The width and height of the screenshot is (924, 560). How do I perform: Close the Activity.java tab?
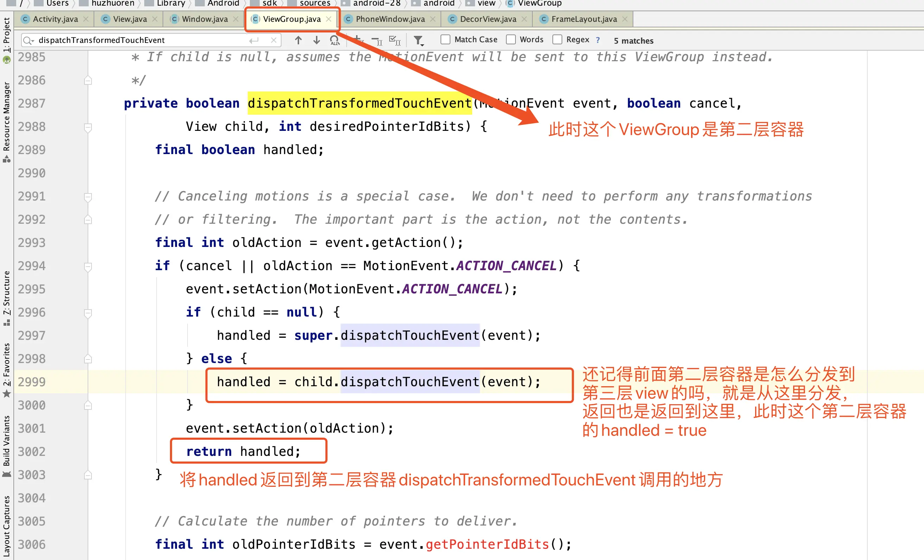pos(86,19)
